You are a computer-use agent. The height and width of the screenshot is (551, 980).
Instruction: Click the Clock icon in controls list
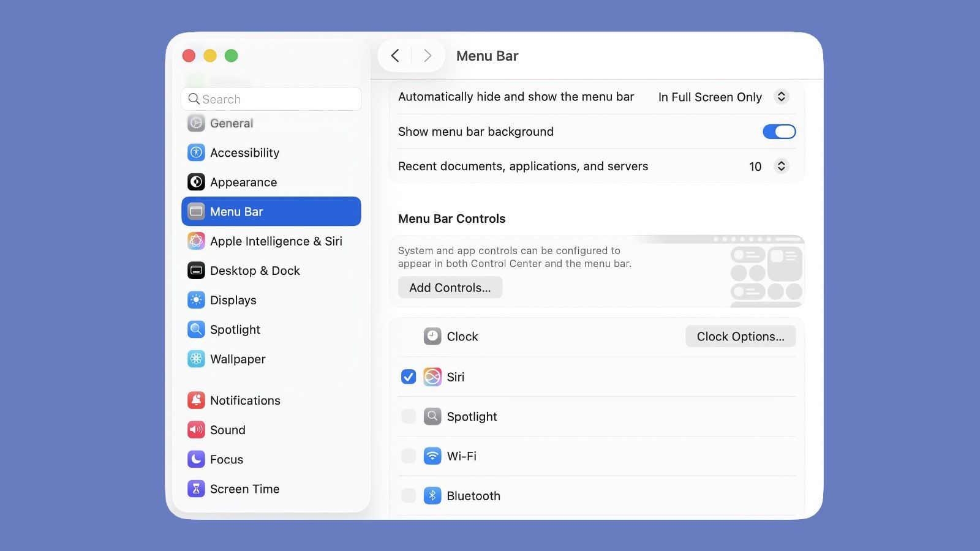(x=432, y=336)
